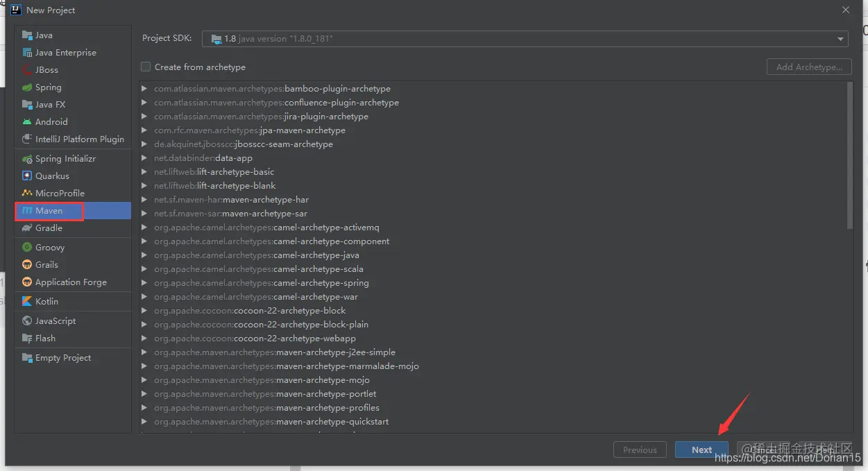Click the IntelliJ logo in title bar
868x471 pixels.
coord(16,10)
